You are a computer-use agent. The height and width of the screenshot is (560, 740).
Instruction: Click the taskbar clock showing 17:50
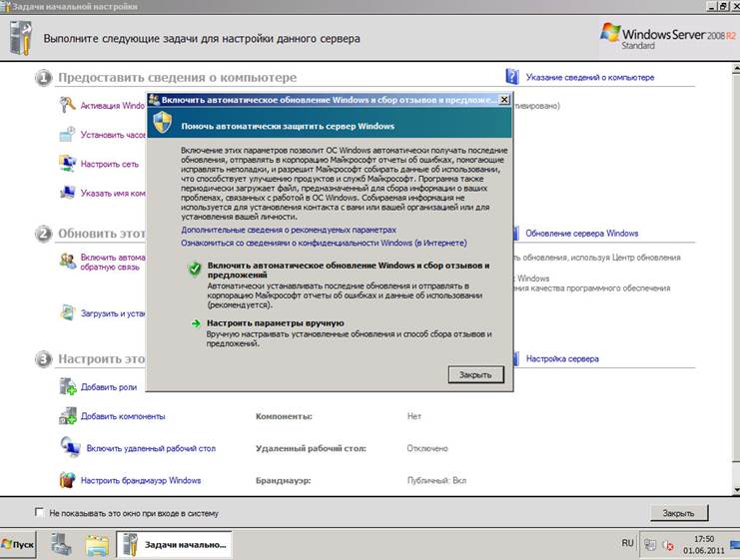(703, 545)
